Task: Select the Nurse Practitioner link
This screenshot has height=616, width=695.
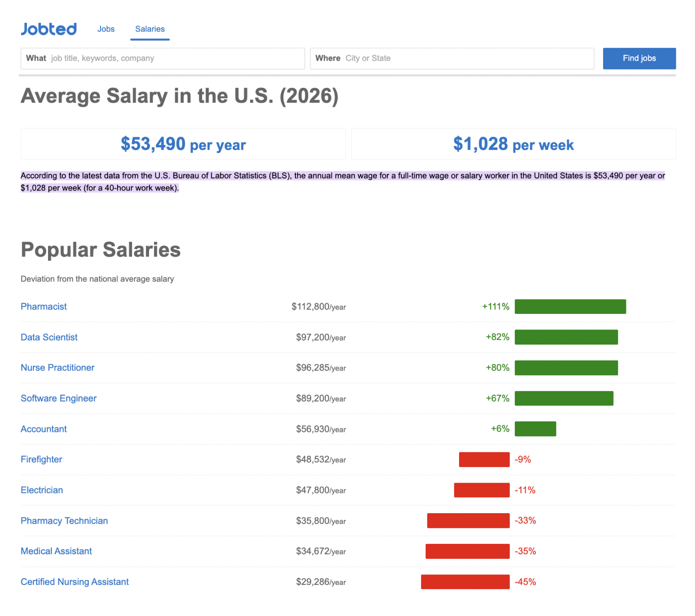Action: (x=57, y=368)
